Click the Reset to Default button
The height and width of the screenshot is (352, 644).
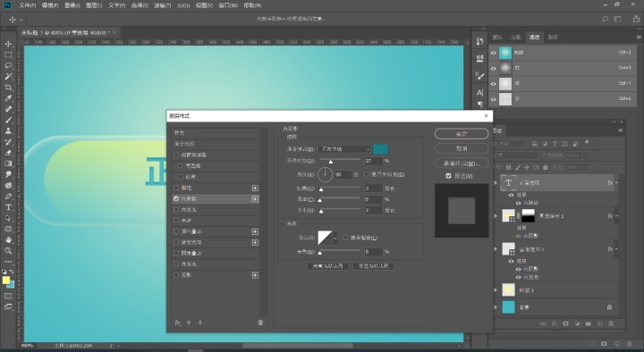(373, 266)
